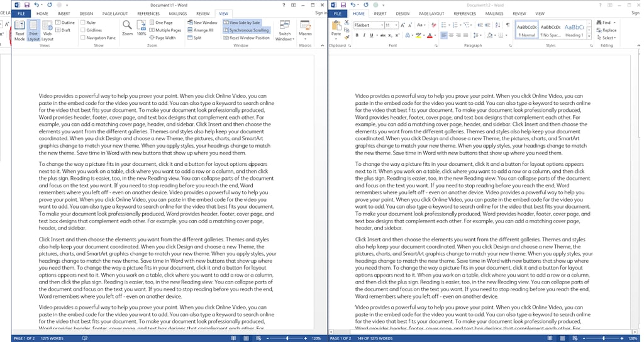
Task: Click Replace in the right window
Action: pyautogui.click(x=606, y=30)
